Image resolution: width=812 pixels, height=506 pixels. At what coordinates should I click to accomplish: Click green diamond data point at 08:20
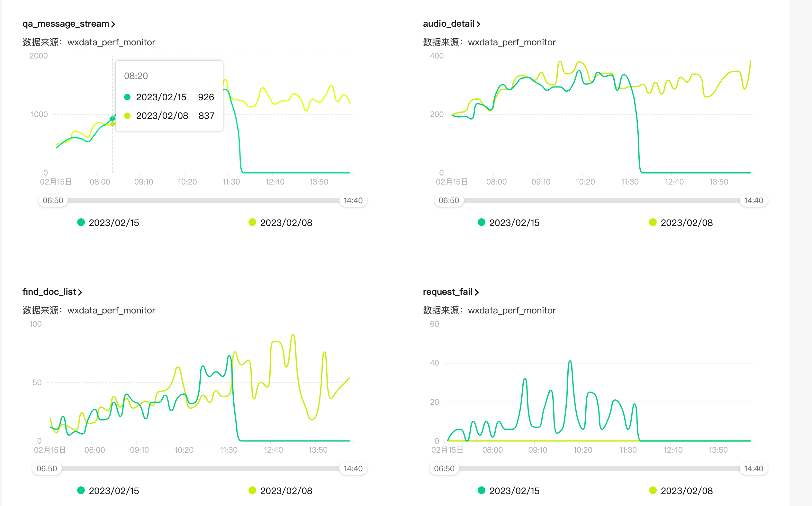113,119
